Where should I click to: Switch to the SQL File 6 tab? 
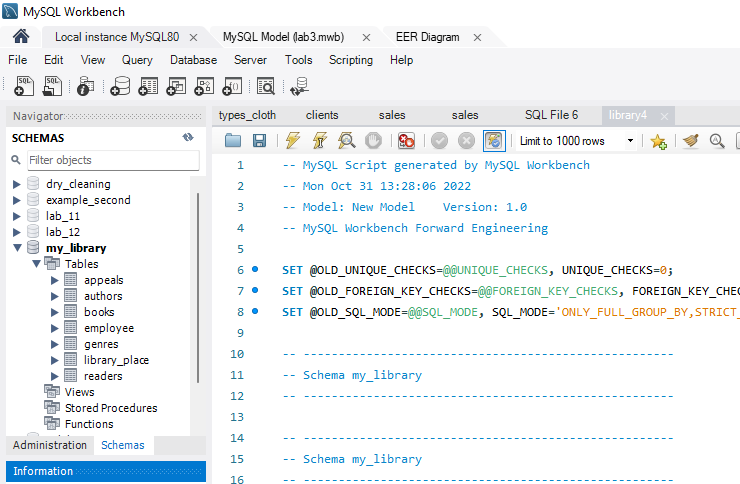point(551,115)
